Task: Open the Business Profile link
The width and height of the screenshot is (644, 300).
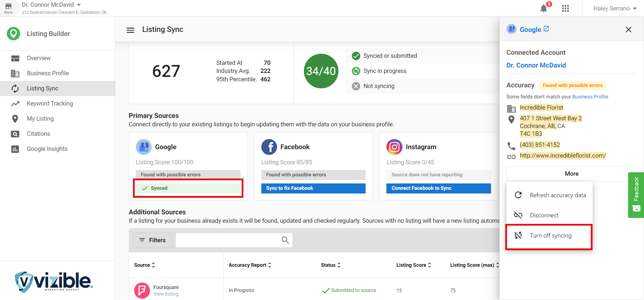Action: click(x=590, y=97)
